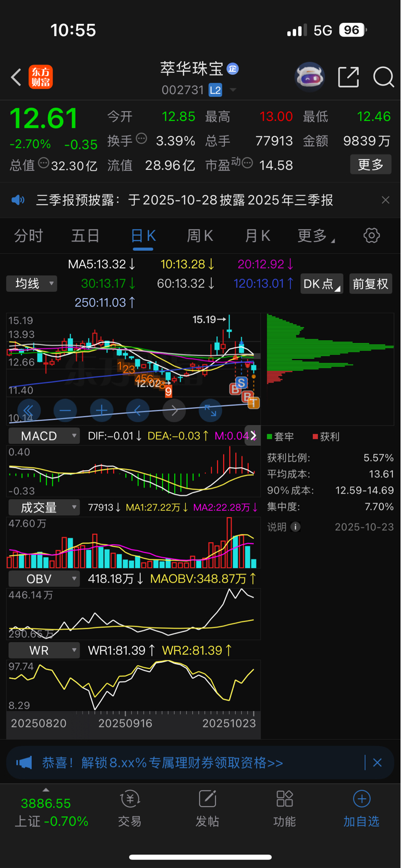Open the OBV indicator dropdown
The image size is (401, 868).
44,579
